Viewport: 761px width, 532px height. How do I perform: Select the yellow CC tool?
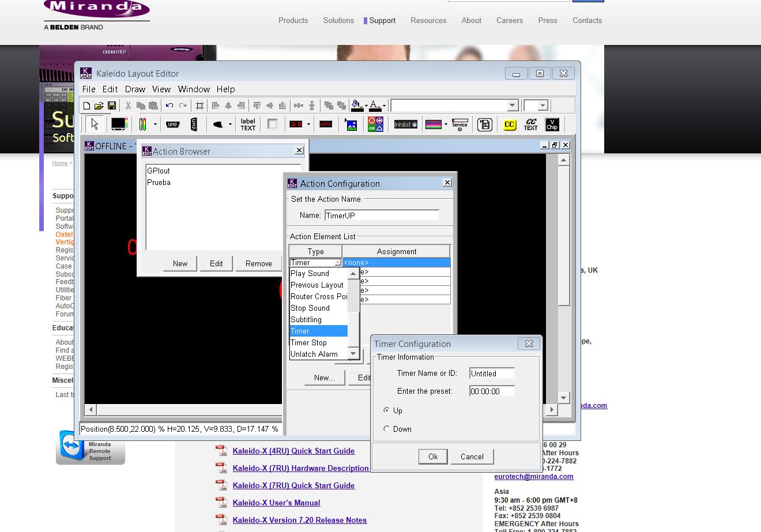509,124
